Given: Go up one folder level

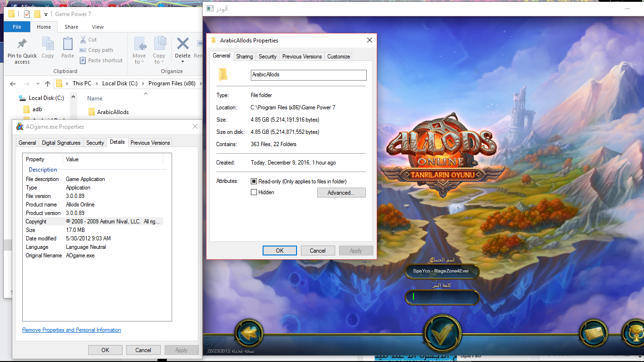Looking at the screenshot, I should point(47,83).
